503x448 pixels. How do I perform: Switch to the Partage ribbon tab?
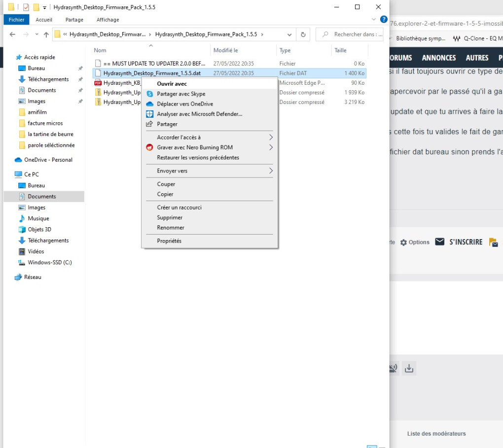[x=74, y=20]
